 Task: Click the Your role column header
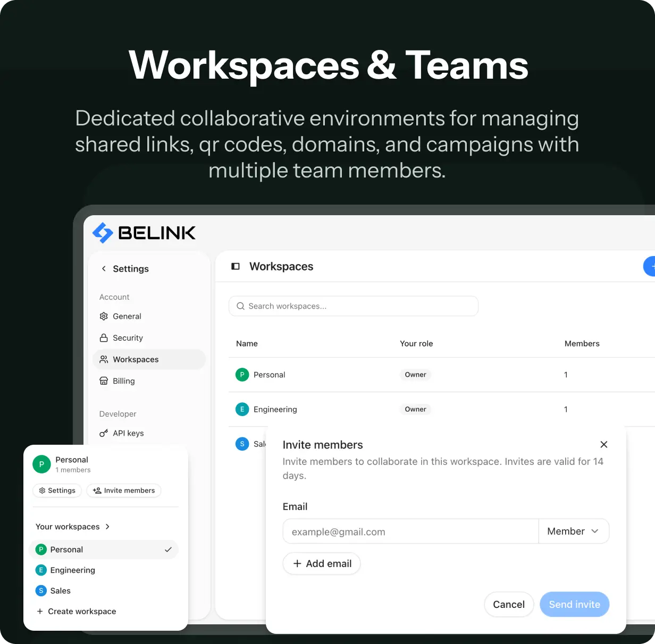(x=416, y=344)
